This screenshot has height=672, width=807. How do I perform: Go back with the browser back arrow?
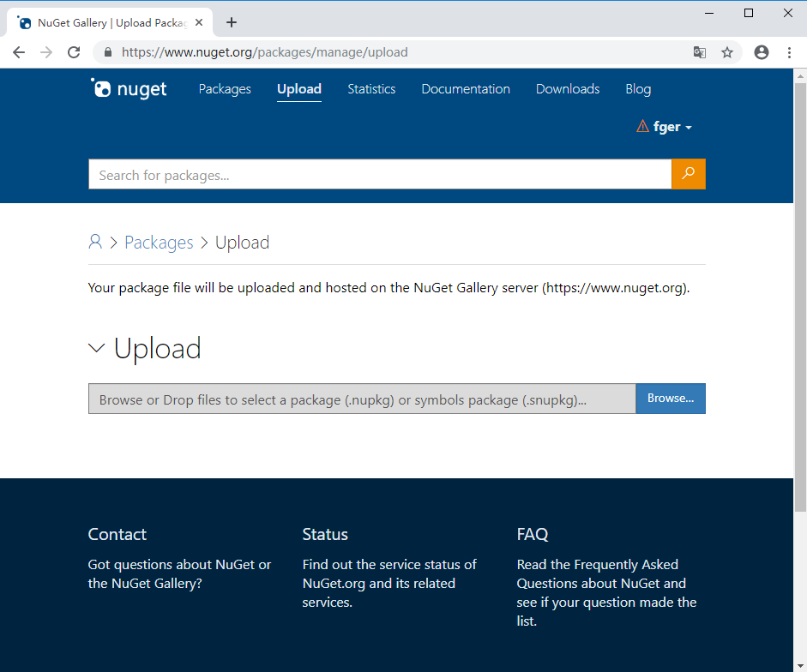tap(19, 52)
